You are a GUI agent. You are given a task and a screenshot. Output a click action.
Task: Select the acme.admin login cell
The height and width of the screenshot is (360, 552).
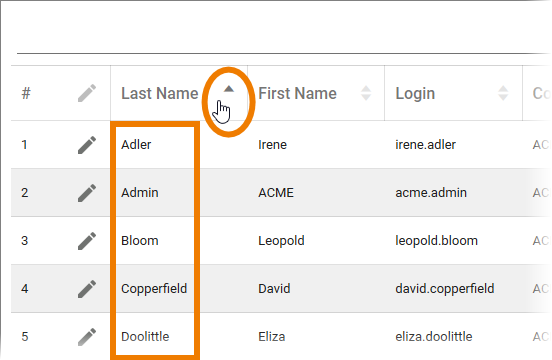coord(431,192)
